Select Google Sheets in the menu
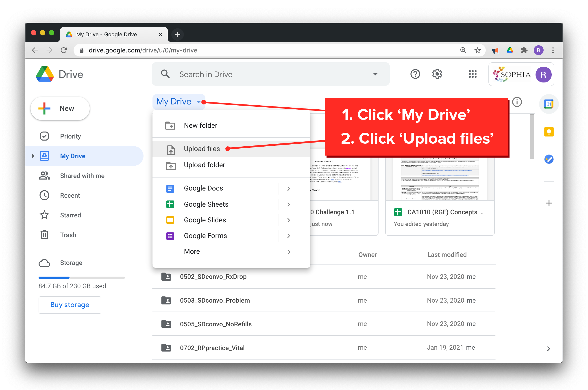The image size is (588, 390). (231, 204)
